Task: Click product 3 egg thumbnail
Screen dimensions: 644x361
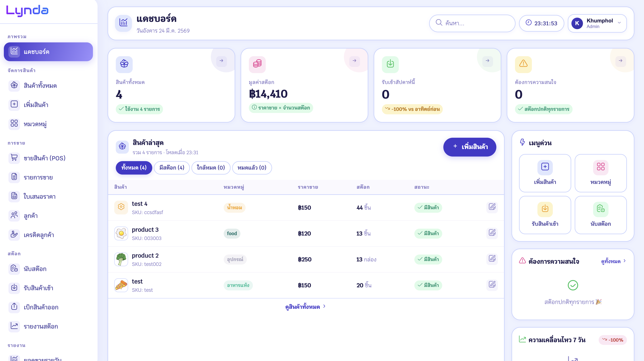Action: [121, 234]
